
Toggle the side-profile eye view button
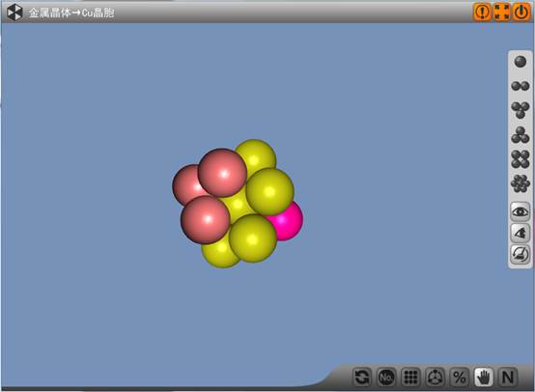(x=520, y=233)
